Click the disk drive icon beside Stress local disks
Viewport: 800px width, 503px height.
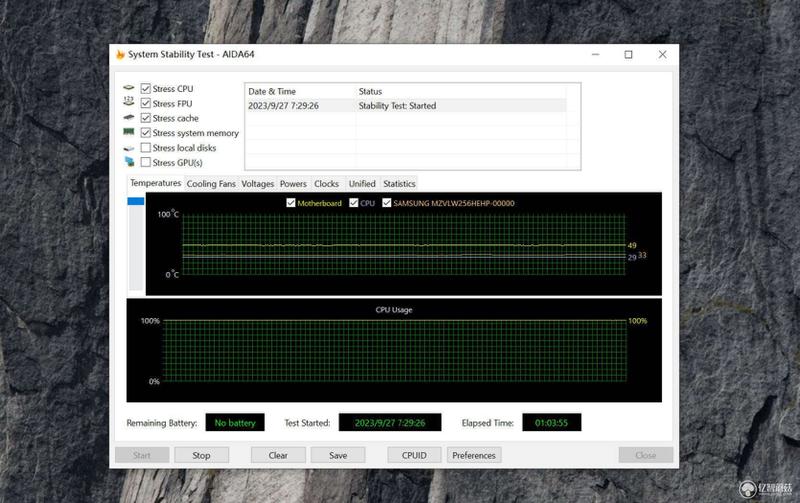pyautogui.click(x=129, y=148)
